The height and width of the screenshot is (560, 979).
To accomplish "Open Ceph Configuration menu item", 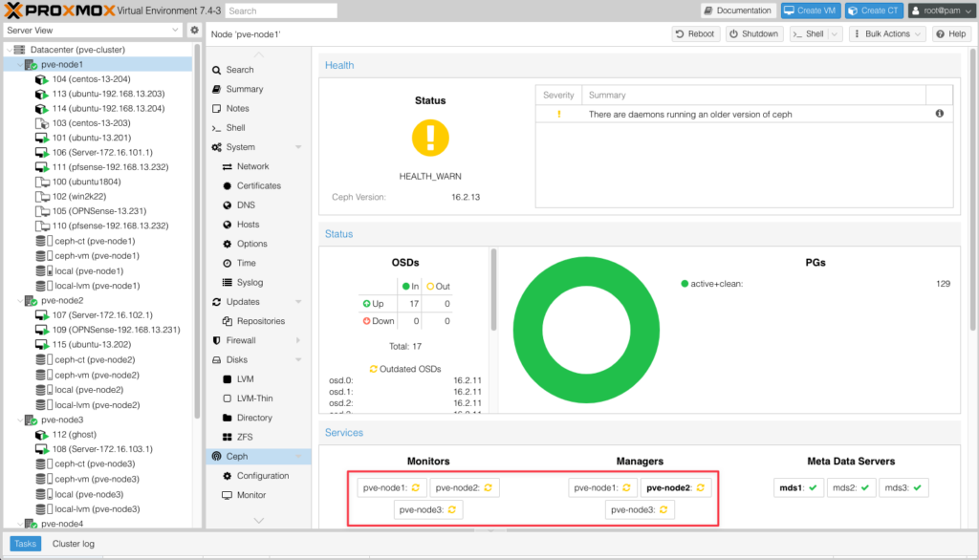I will (x=258, y=476).
